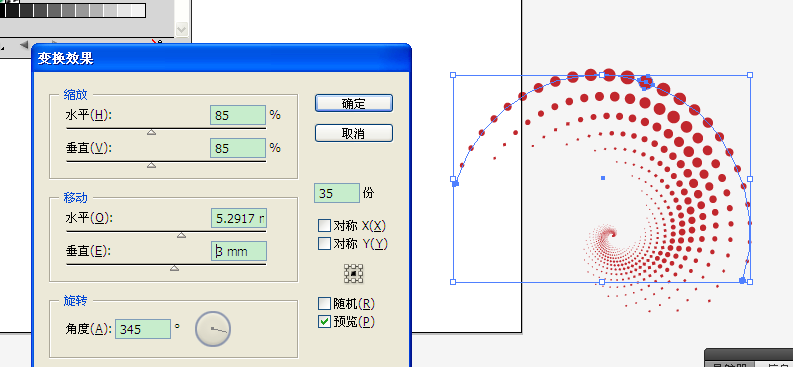Toggle the 随机 random checkbox
Viewport: 793px width, 367px height.
click(x=324, y=303)
